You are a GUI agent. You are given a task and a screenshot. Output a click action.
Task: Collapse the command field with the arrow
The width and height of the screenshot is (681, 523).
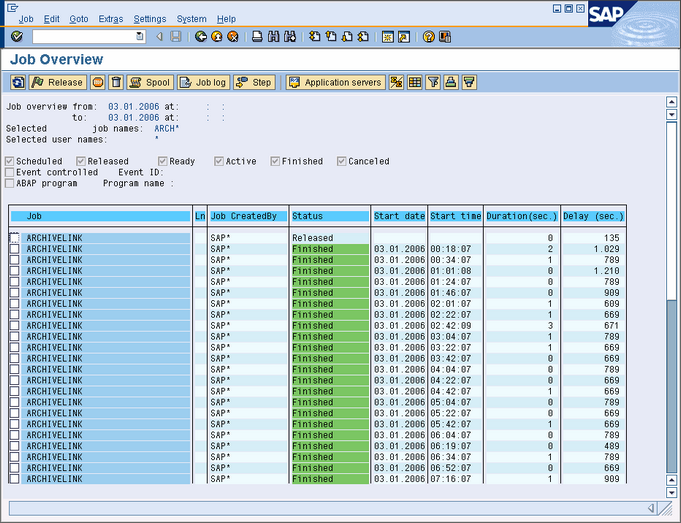(x=159, y=37)
